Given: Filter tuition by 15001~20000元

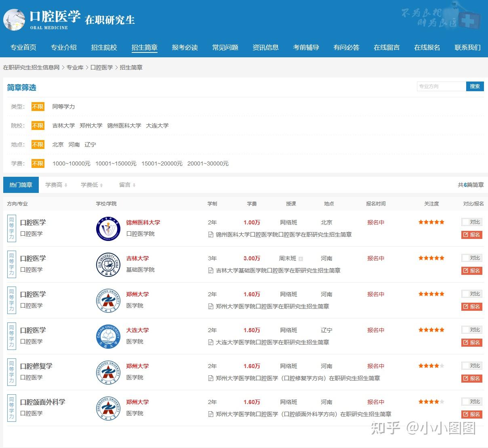Looking at the screenshot, I should point(162,163).
